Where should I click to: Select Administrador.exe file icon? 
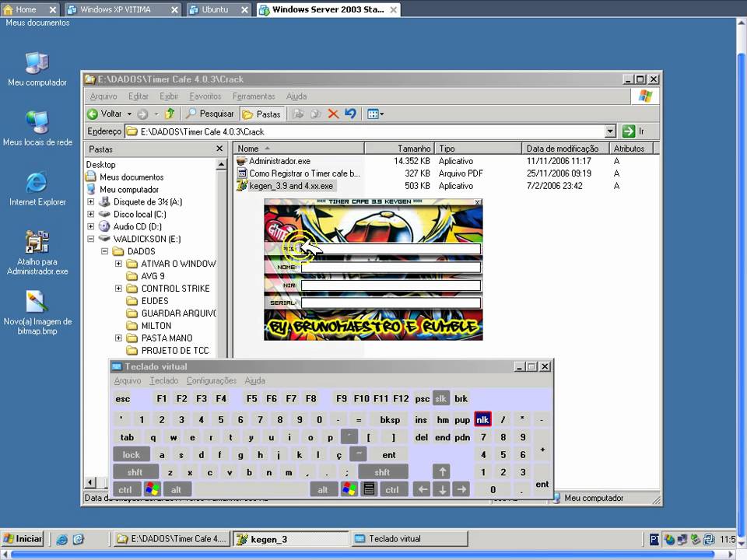(242, 161)
